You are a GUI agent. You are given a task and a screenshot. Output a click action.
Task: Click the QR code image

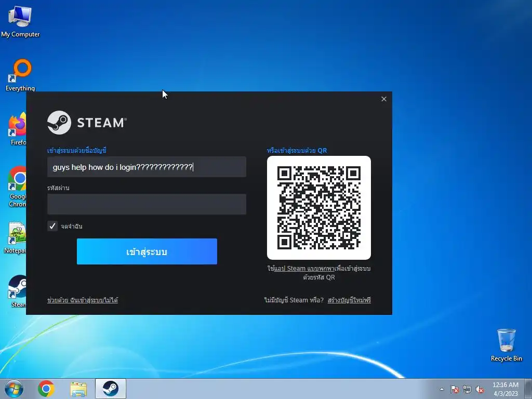[x=319, y=208]
